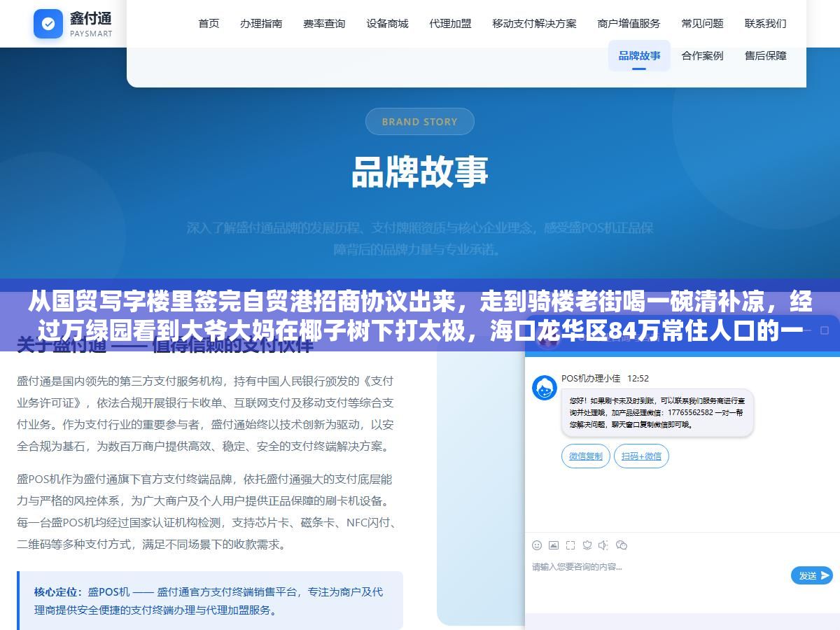This screenshot has height=630, width=840.
Task: Click the WeChat icon in chat toolbar
Action: coord(622,545)
